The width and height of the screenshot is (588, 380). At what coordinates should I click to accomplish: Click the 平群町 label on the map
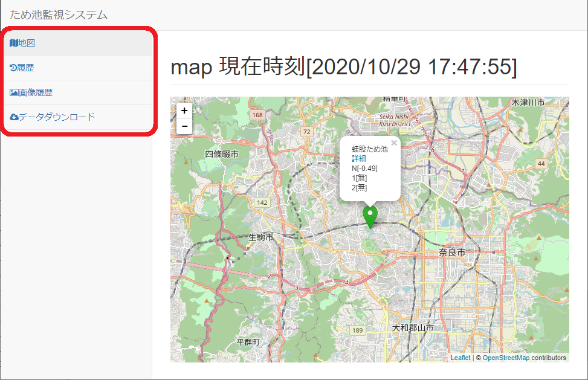(x=248, y=342)
